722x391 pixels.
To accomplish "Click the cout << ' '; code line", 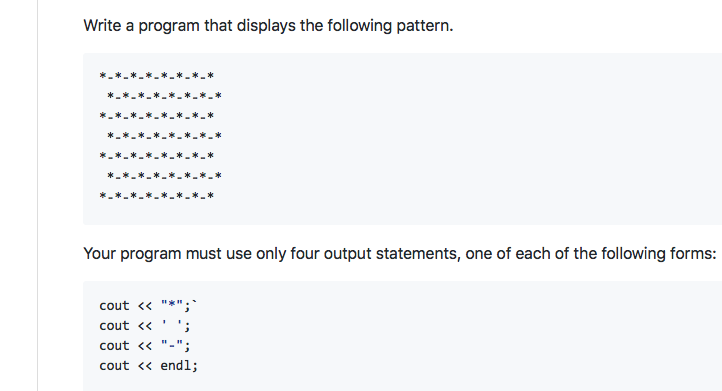I will pos(145,326).
